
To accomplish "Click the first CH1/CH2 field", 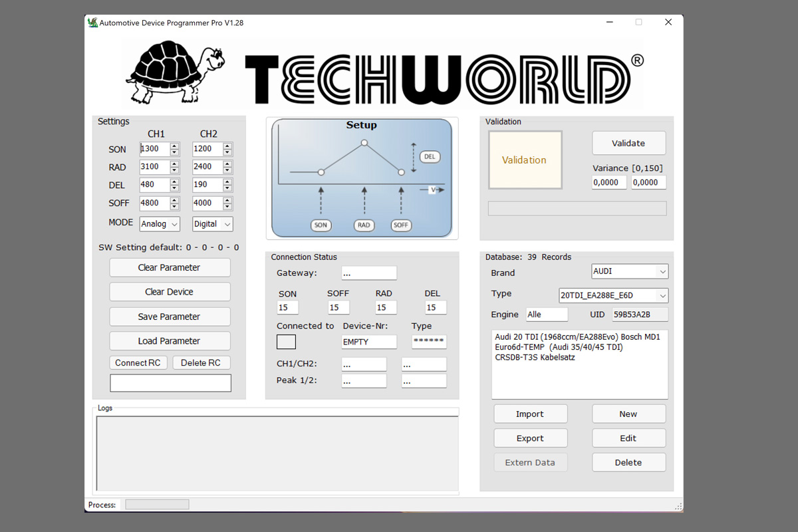I will pyautogui.click(x=364, y=364).
